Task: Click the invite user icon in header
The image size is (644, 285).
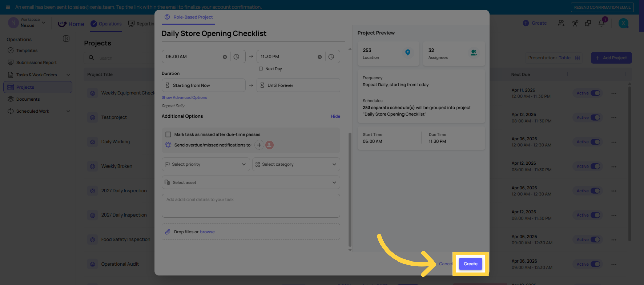Action: coord(561,23)
